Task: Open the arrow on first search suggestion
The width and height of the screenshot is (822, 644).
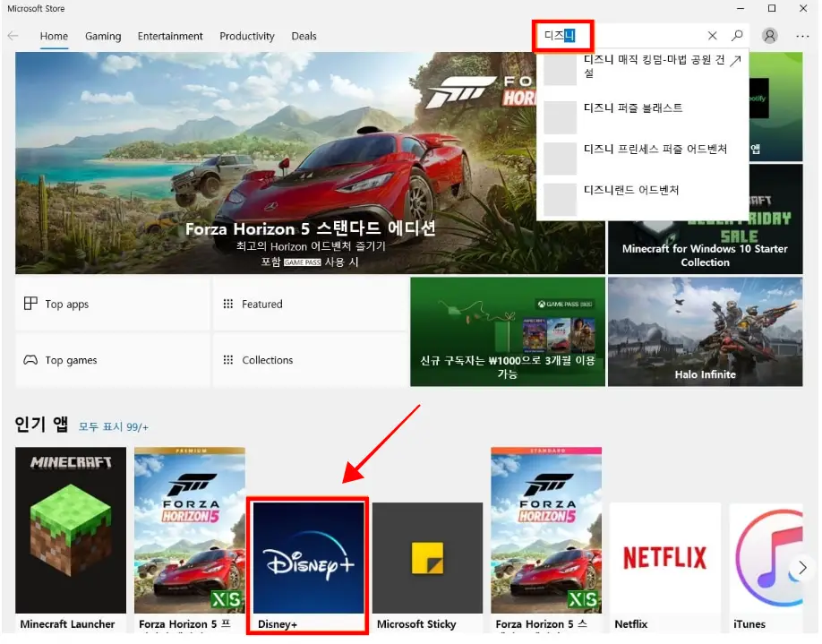Action: click(735, 60)
